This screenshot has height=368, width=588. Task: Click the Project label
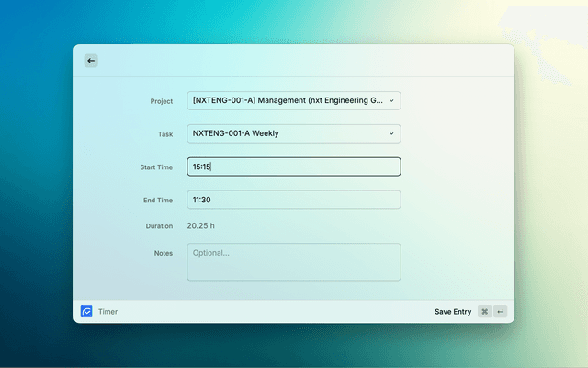[x=162, y=101]
